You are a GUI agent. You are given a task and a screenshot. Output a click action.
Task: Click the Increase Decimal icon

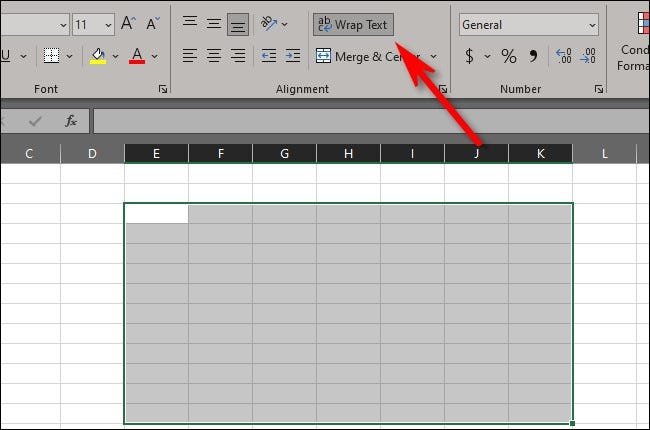(564, 56)
